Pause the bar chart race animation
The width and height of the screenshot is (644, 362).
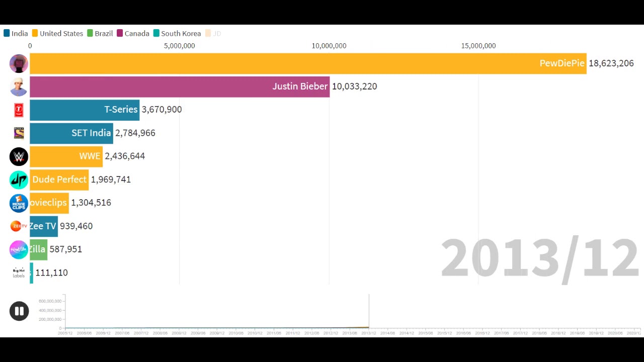(19, 311)
